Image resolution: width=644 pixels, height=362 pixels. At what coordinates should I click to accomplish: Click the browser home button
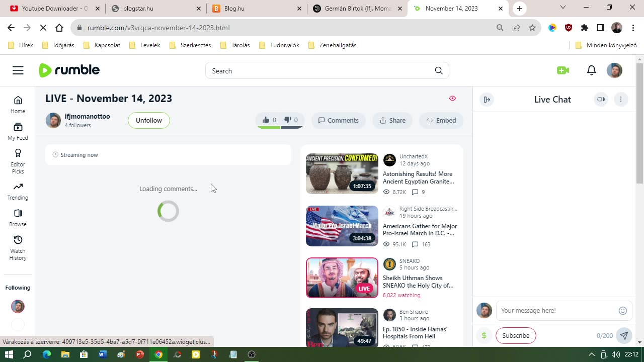(59, 28)
